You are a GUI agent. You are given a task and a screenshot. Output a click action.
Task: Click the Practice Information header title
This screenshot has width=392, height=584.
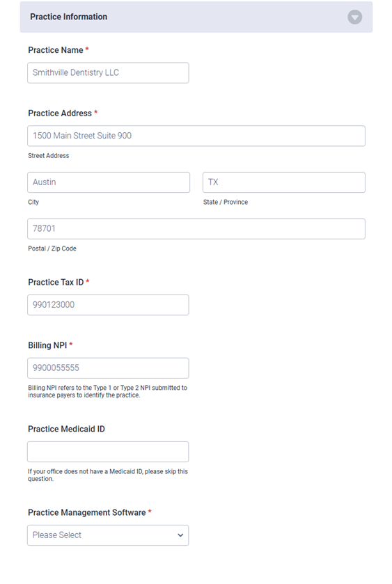[68, 17]
